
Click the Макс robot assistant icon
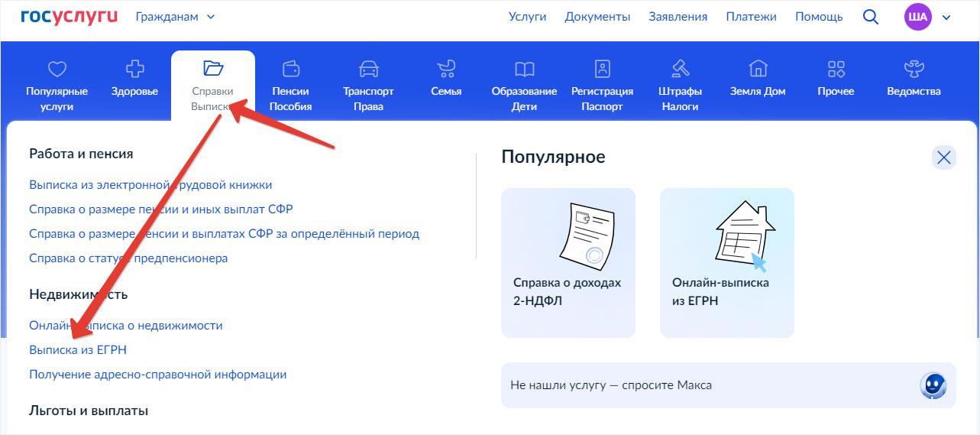[x=933, y=385]
